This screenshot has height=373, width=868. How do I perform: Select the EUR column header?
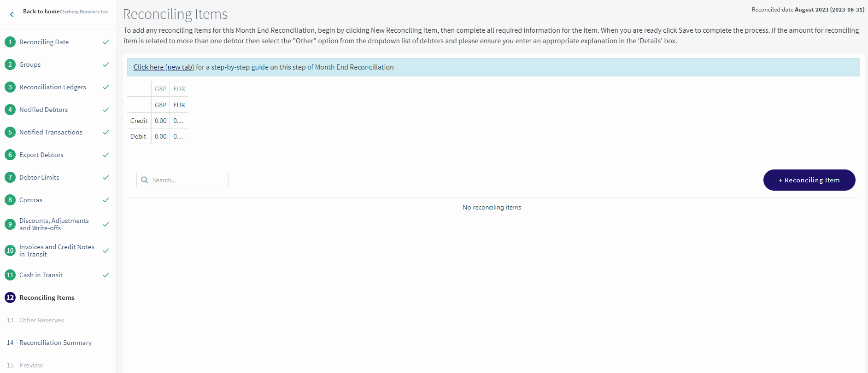179,89
